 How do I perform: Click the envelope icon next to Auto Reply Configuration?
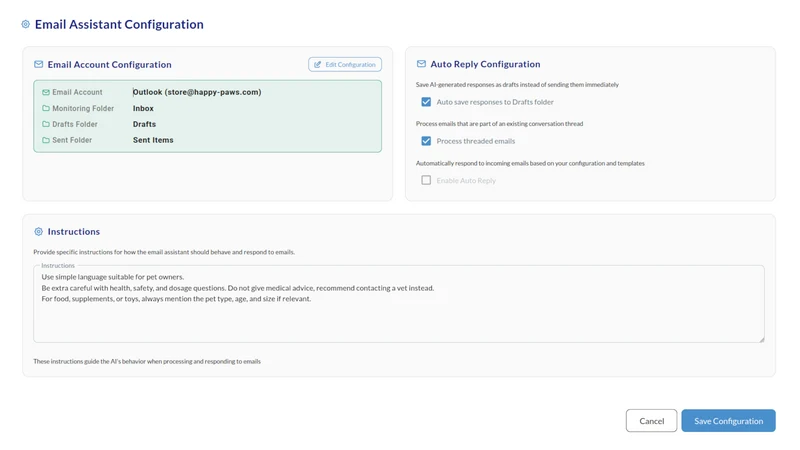click(421, 64)
